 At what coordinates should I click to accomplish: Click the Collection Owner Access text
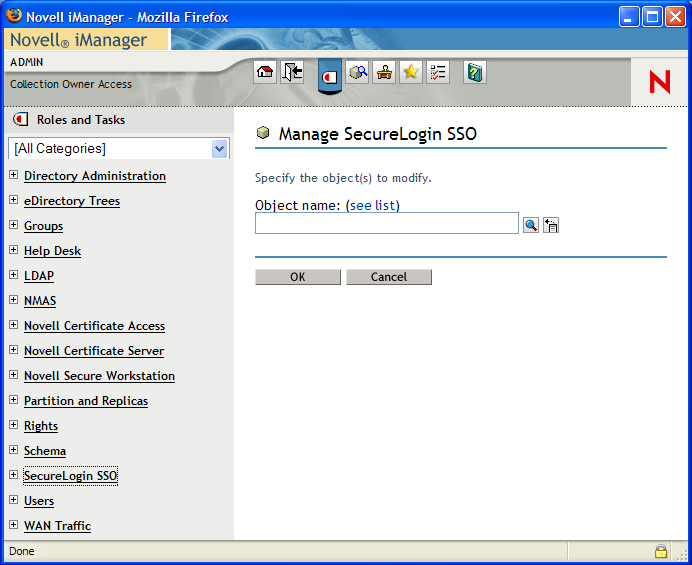point(71,84)
